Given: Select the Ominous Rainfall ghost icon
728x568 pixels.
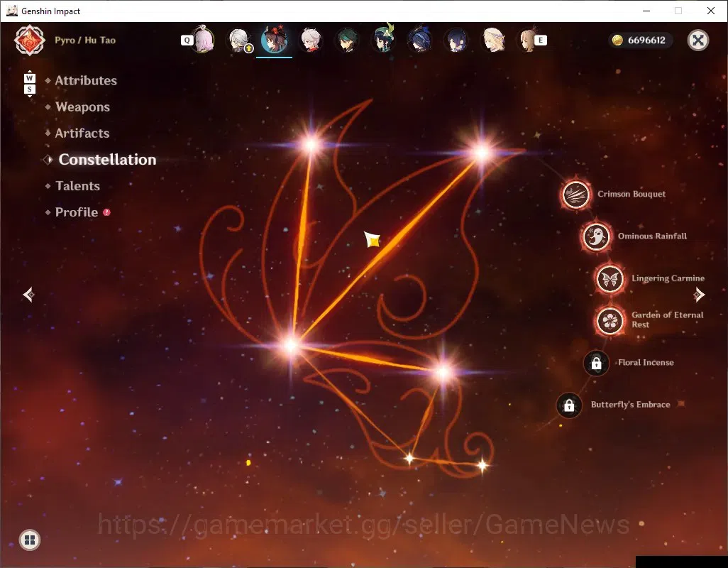Looking at the screenshot, I should pyautogui.click(x=596, y=236).
